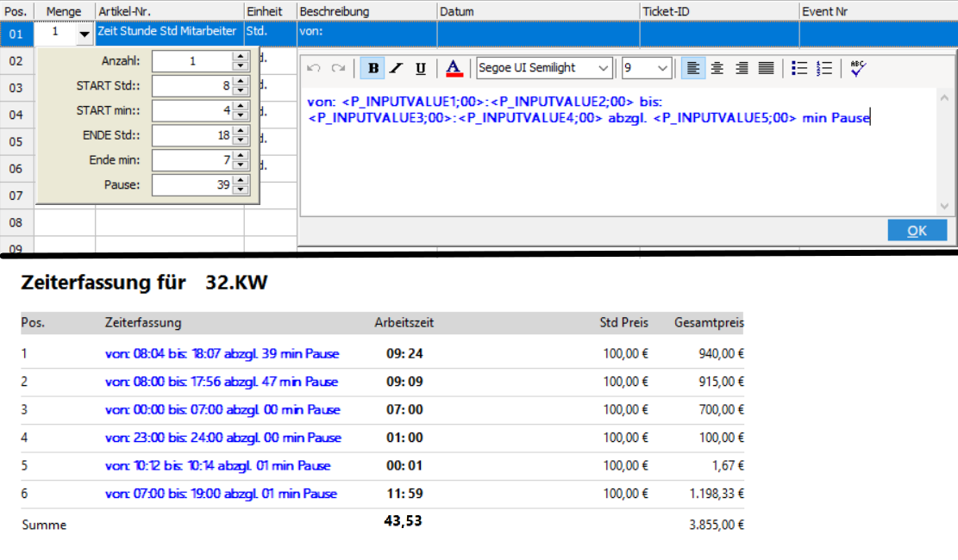Select row 08 in the grid
This screenshot has width=958, height=560.
click(16, 222)
